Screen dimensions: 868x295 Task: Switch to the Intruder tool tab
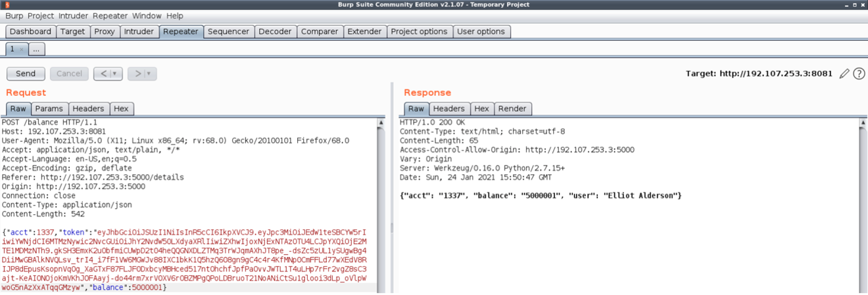click(x=139, y=32)
